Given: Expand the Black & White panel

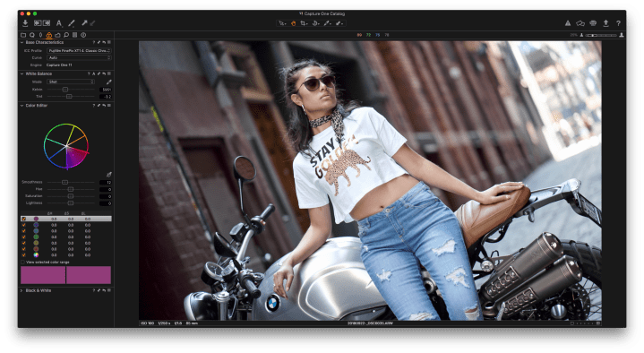Looking at the screenshot, I should pos(21,290).
